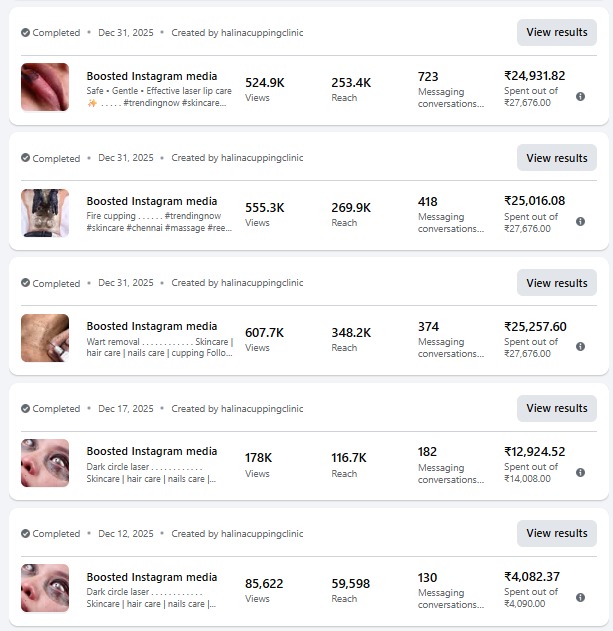Open the Dec 12 dark circle eye thumbnail
The height and width of the screenshot is (631, 613).
pyautogui.click(x=45, y=588)
